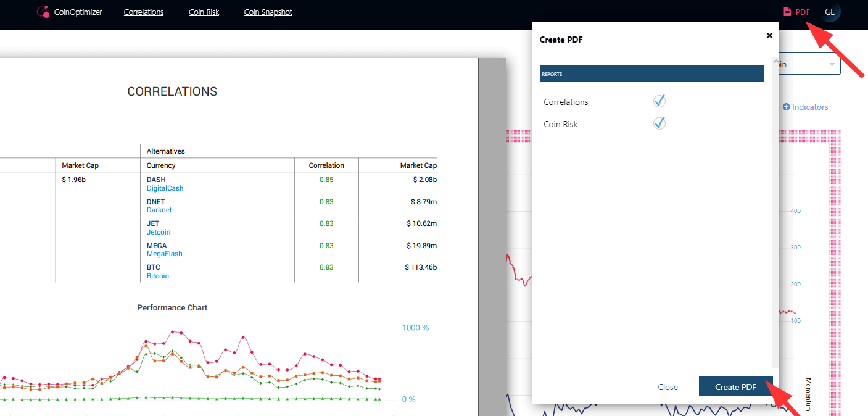
Task: Uncheck the Correlations report checkbox
Action: 659,101
